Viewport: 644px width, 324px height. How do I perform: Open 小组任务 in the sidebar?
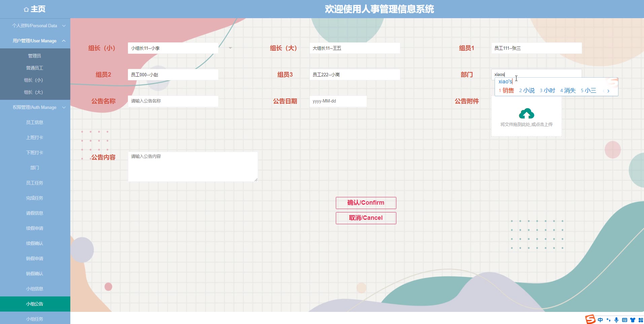point(35,319)
